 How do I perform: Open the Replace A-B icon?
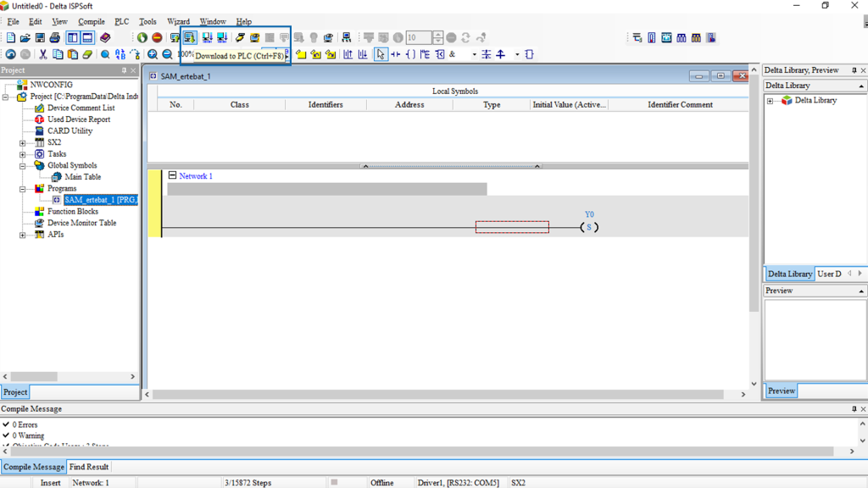pyautogui.click(x=120, y=54)
